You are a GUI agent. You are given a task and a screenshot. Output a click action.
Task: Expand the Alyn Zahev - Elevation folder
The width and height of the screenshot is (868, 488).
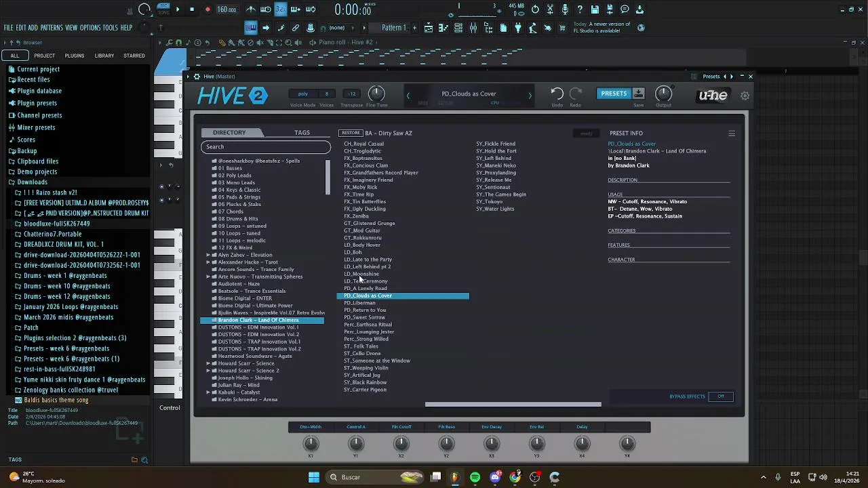coord(208,255)
